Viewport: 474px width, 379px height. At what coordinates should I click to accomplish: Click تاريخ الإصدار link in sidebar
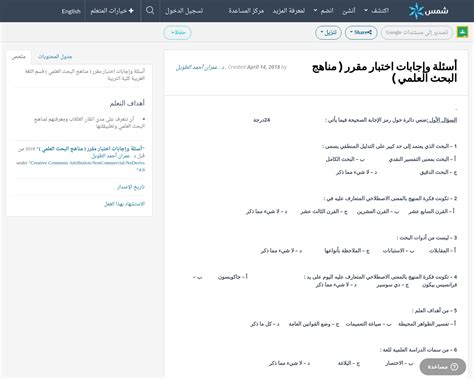click(x=131, y=187)
